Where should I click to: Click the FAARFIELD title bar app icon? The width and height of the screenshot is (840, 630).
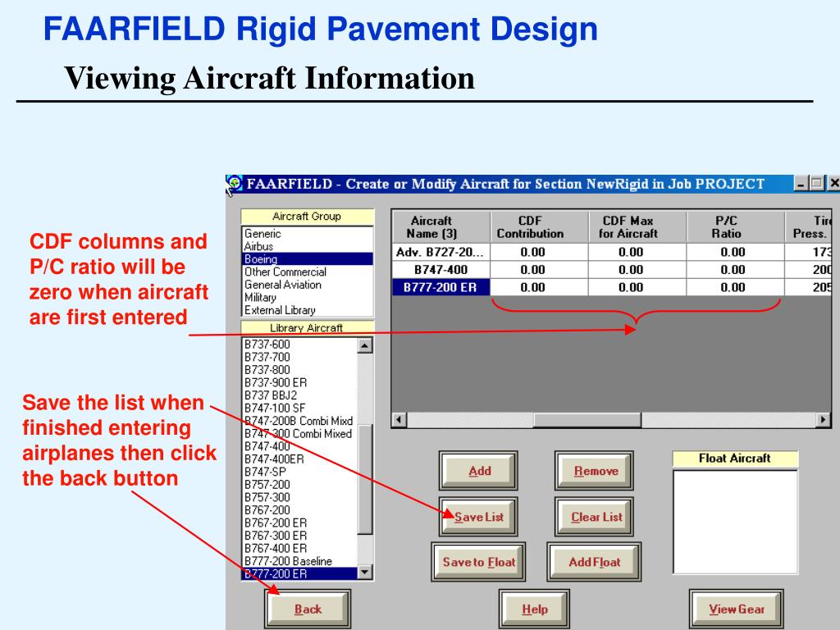pos(235,184)
